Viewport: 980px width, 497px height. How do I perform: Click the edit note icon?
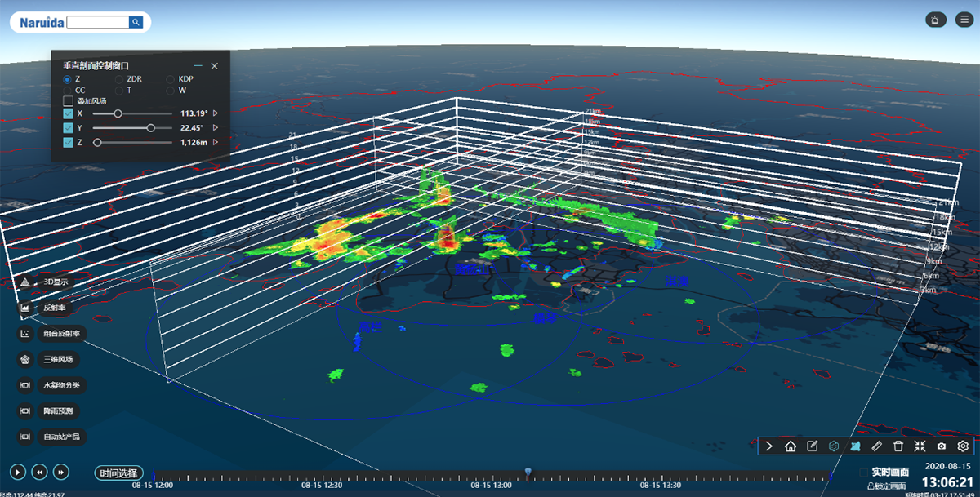click(812, 446)
